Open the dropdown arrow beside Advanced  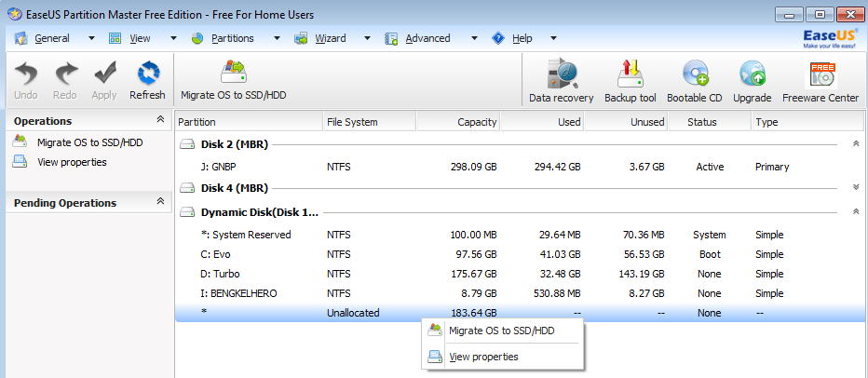[474, 38]
